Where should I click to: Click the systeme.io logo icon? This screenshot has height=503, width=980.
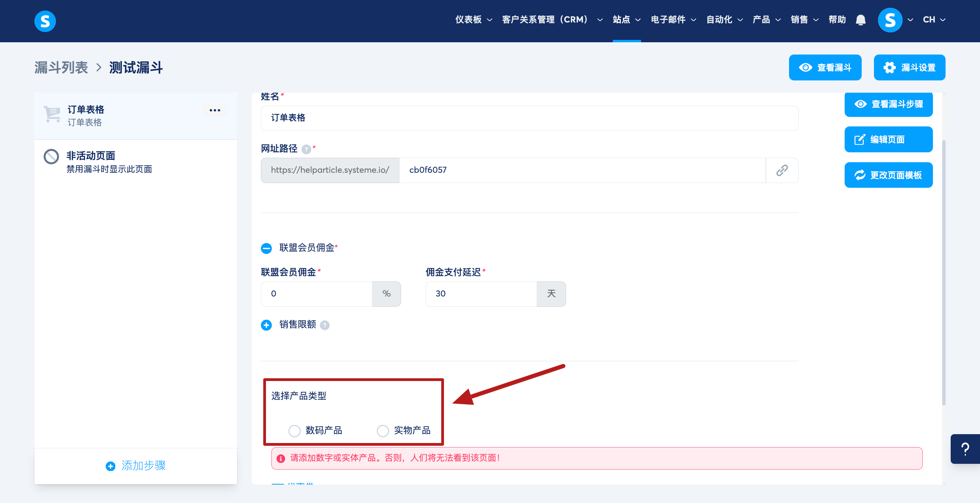45,21
